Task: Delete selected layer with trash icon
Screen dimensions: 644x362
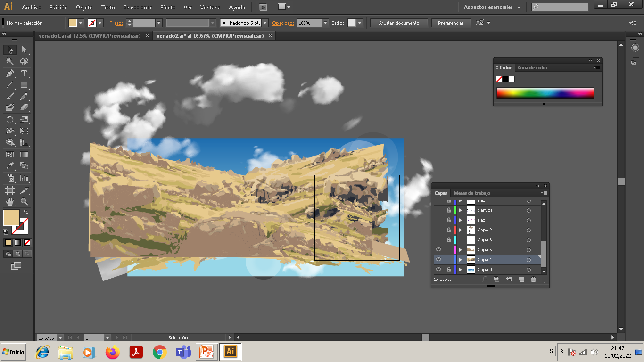Action: click(x=533, y=279)
